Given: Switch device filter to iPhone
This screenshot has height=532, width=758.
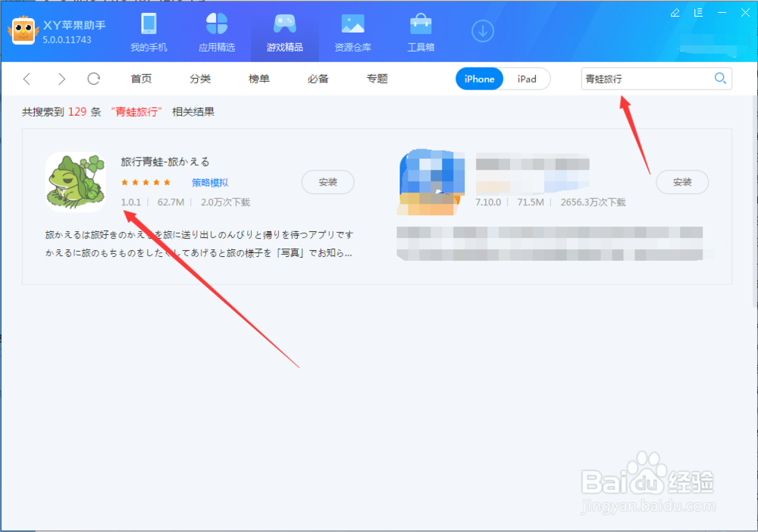Looking at the screenshot, I should click(x=479, y=79).
